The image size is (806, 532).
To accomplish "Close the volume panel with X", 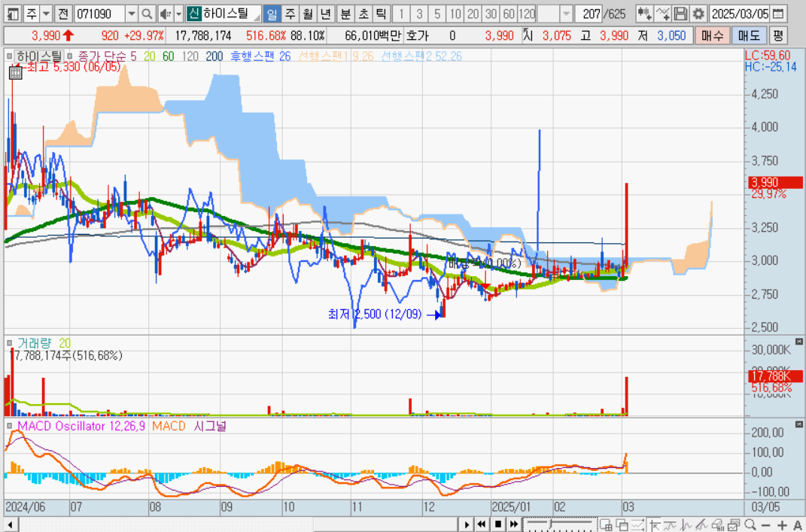I will tap(798, 342).
